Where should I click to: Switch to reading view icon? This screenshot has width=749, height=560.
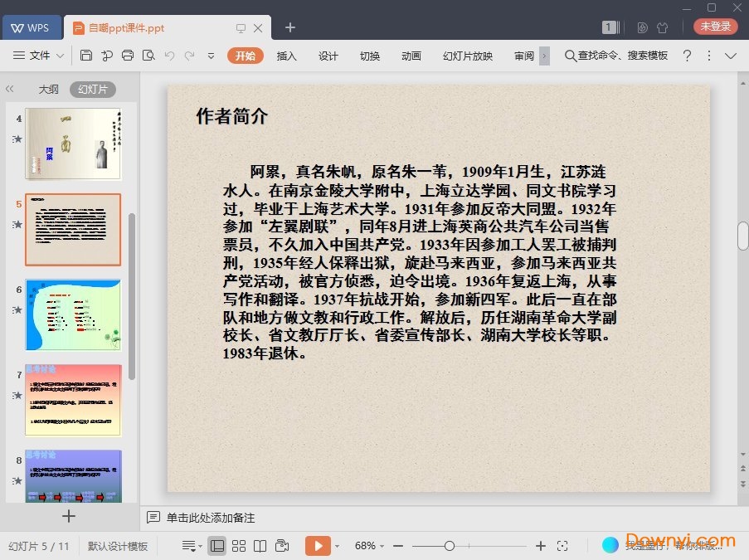point(260,546)
